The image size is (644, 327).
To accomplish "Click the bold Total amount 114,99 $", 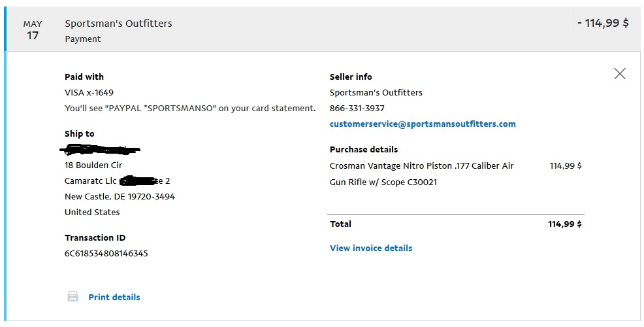I will tap(564, 224).
